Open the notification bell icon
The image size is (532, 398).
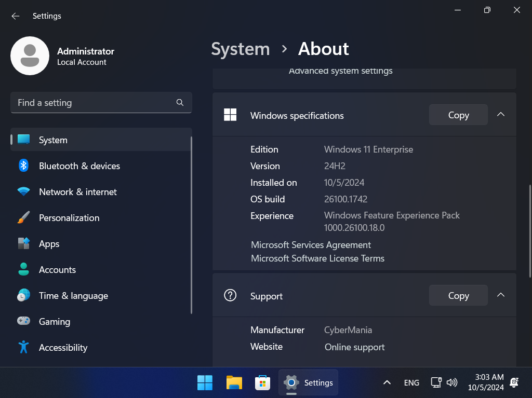click(514, 383)
